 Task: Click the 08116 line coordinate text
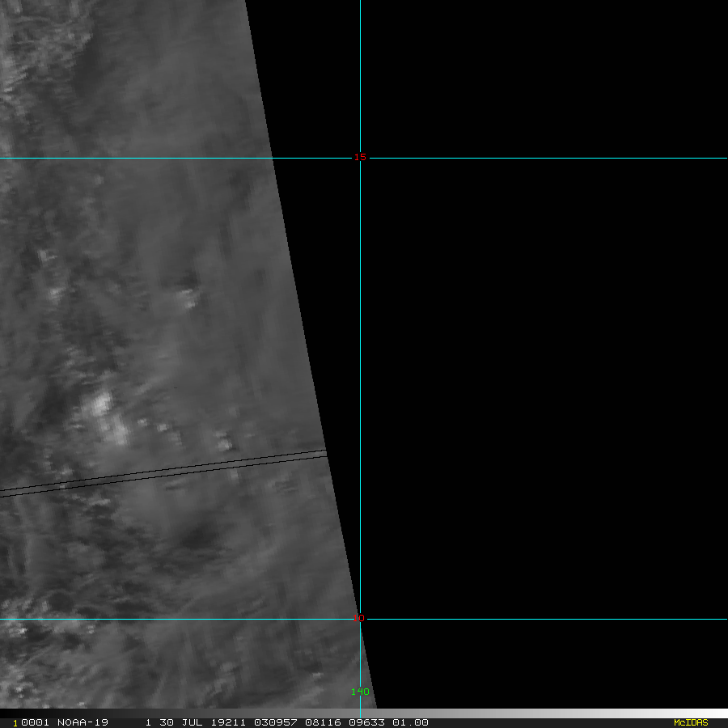coord(323,722)
